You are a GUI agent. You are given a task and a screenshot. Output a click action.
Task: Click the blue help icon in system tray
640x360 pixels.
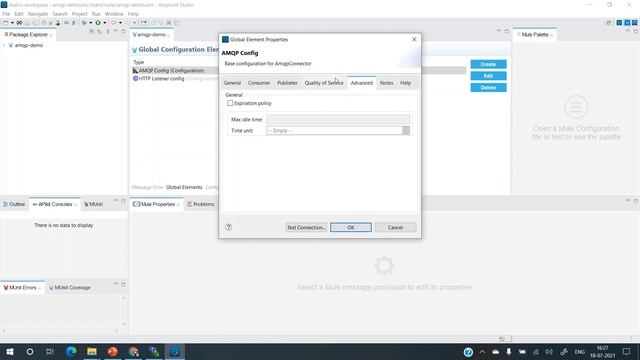tap(468, 352)
